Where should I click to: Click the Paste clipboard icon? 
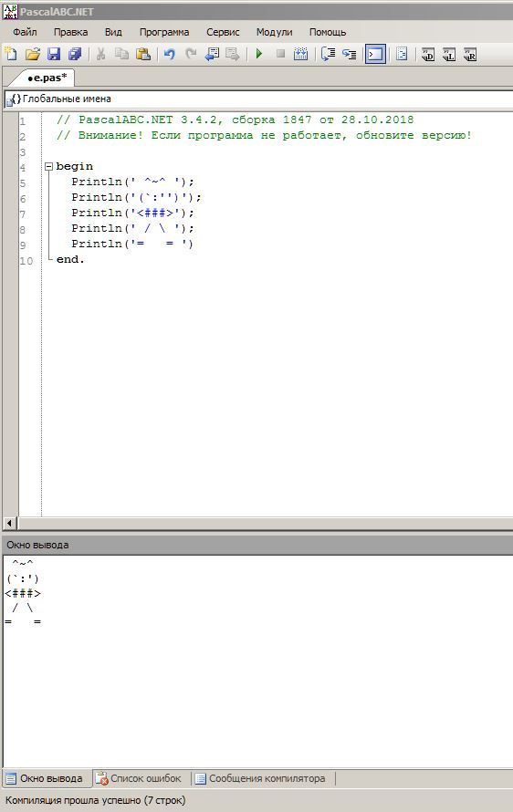click(x=143, y=54)
